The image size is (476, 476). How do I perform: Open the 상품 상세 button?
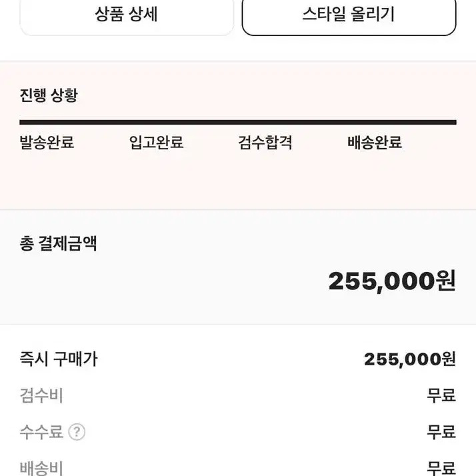[x=127, y=15]
